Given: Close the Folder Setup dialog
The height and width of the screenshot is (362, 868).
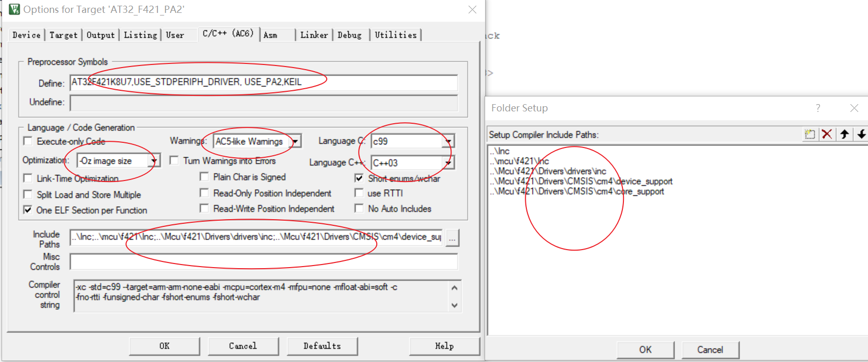Looking at the screenshot, I should coord(854,108).
